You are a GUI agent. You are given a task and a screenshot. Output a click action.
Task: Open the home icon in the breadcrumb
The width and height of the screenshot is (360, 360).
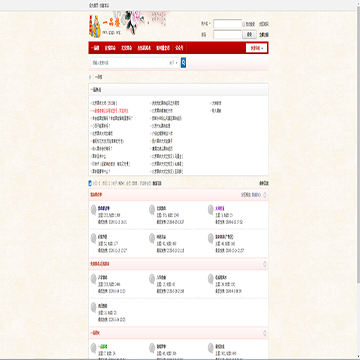tap(90, 77)
